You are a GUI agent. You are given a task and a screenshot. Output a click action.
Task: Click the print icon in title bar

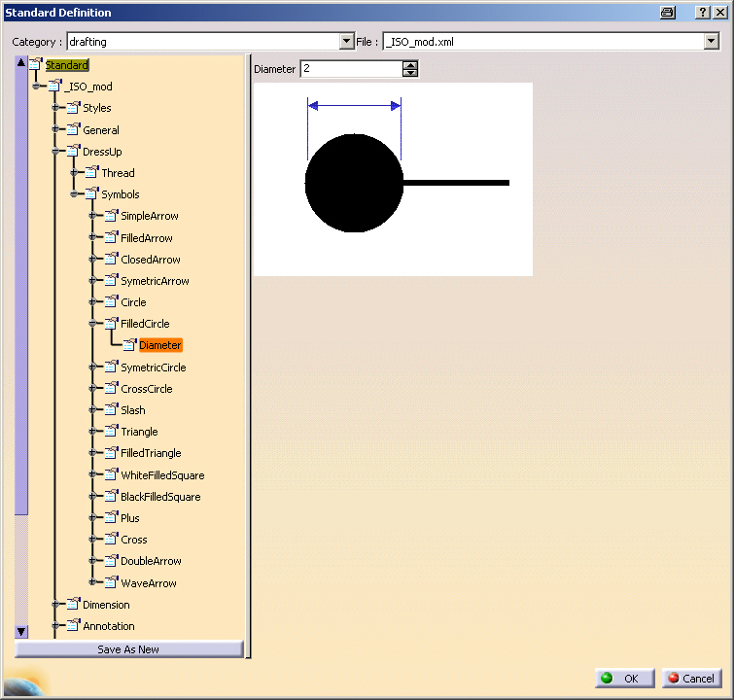pos(668,13)
